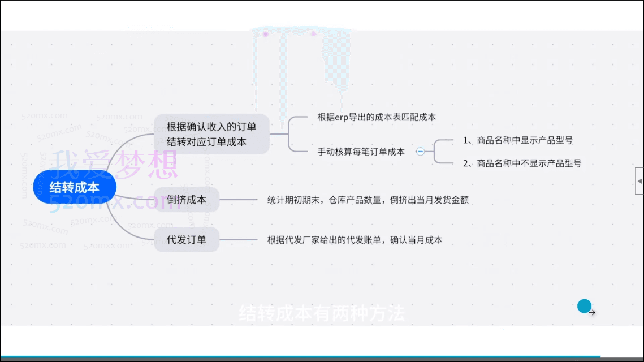Select the 统计期初期末 description text
The height and width of the screenshot is (362, 644).
[x=370, y=199]
